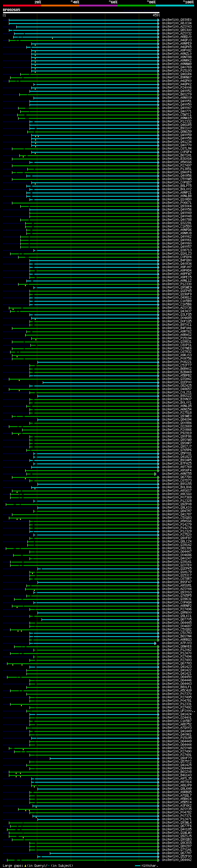Select UniRef100_B6SZT9 entry

coord(176,94)
